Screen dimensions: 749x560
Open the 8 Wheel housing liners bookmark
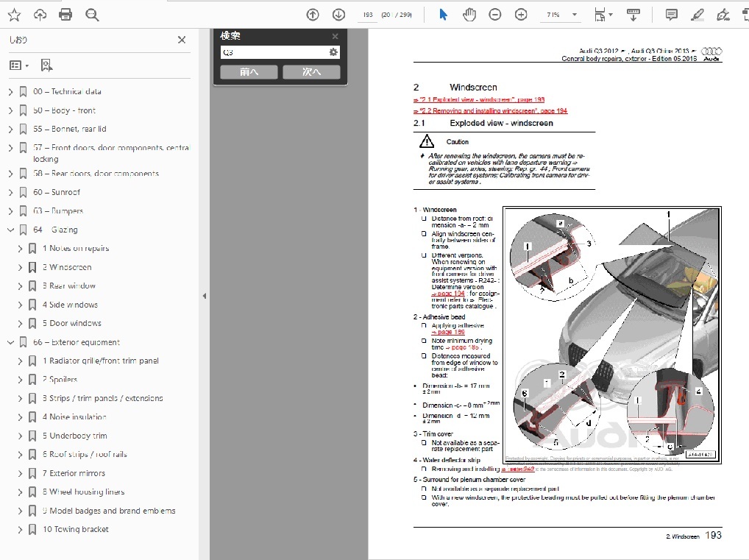pos(83,492)
